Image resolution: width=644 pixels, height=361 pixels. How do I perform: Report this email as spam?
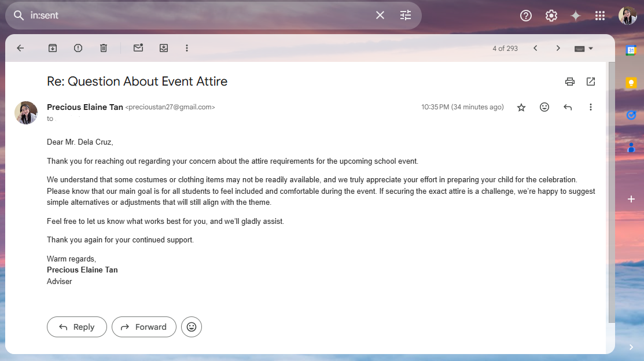coord(78,48)
